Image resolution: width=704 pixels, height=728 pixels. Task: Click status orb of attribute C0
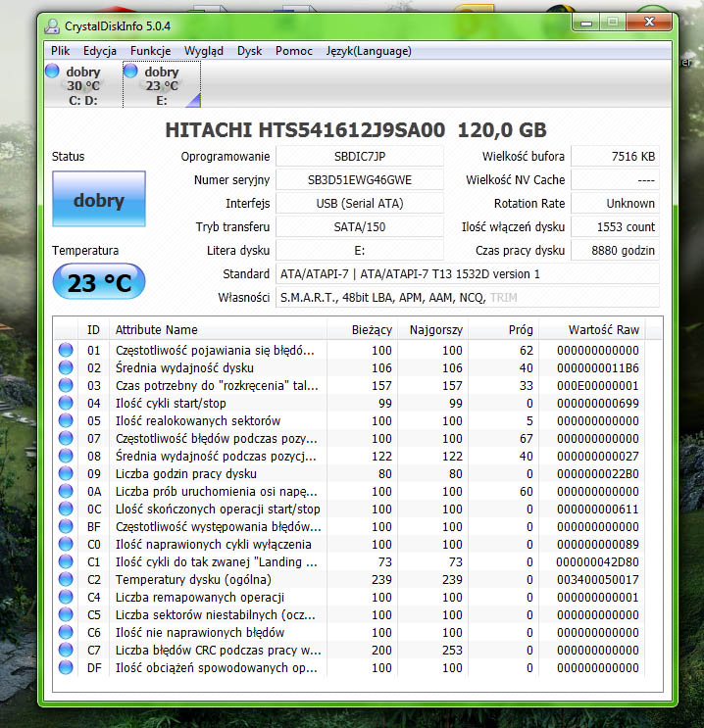pyautogui.click(x=66, y=544)
